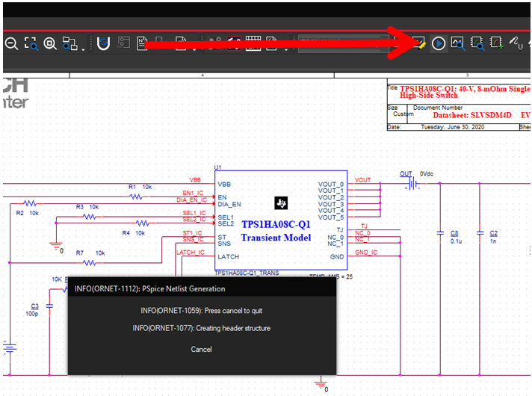Viewport: 532px width, 396px height.
Task: Click the View Simulation Results icon
Action: (457, 43)
